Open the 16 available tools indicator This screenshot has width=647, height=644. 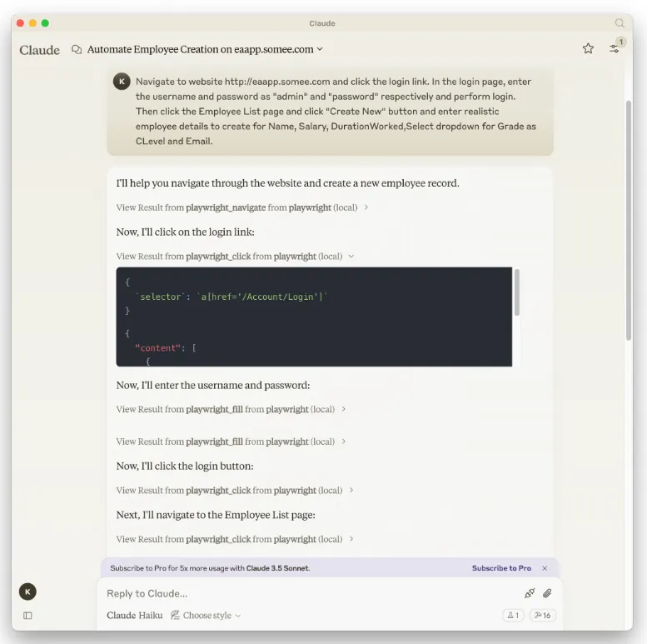click(543, 615)
